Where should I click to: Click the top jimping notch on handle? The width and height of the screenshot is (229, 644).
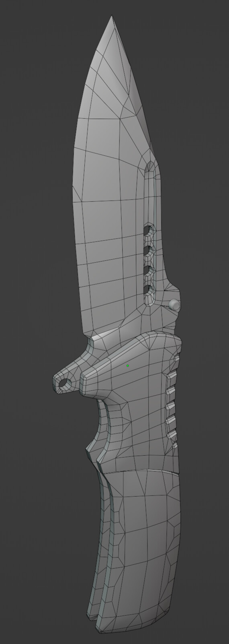tap(173, 375)
